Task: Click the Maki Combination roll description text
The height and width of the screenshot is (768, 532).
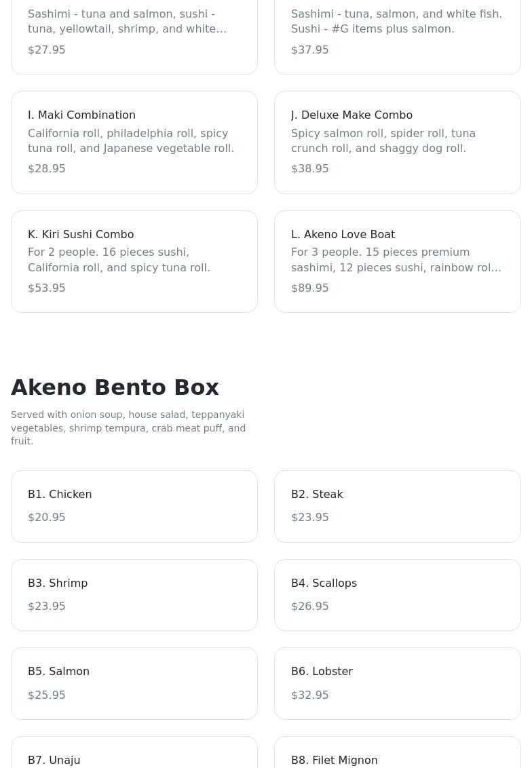Action: [131, 141]
